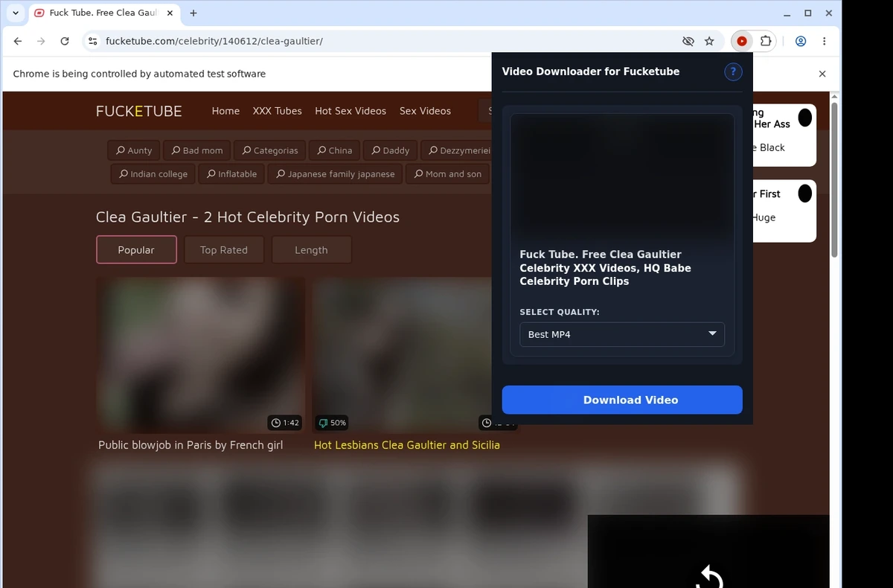The width and height of the screenshot is (893, 588).
Task: Open the tracking protection eye icon
Action: 688,41
